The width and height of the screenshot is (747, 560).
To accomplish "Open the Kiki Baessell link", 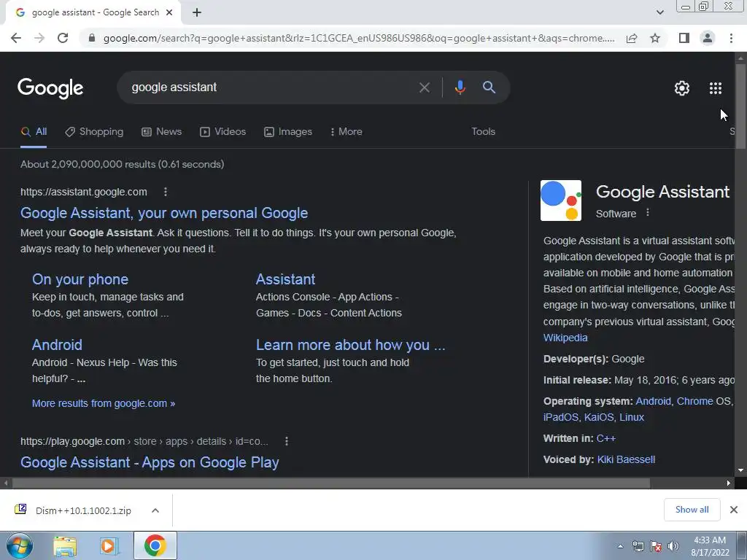I will 626,459.
